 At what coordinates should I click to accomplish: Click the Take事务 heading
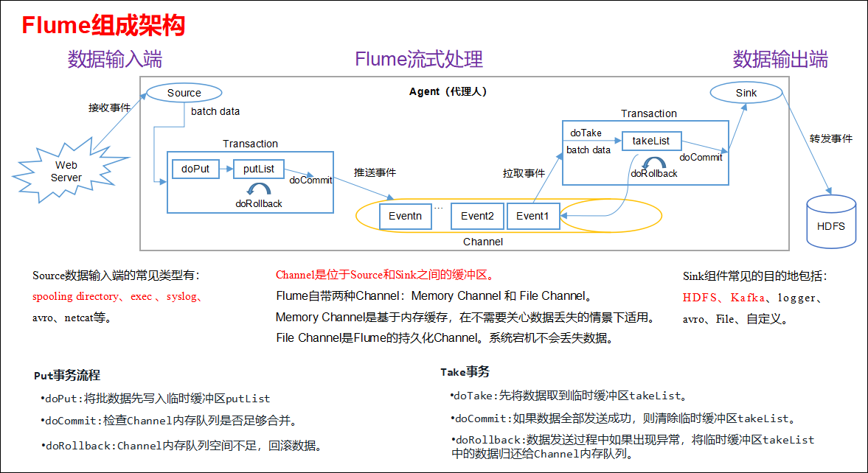click(465, 372)
